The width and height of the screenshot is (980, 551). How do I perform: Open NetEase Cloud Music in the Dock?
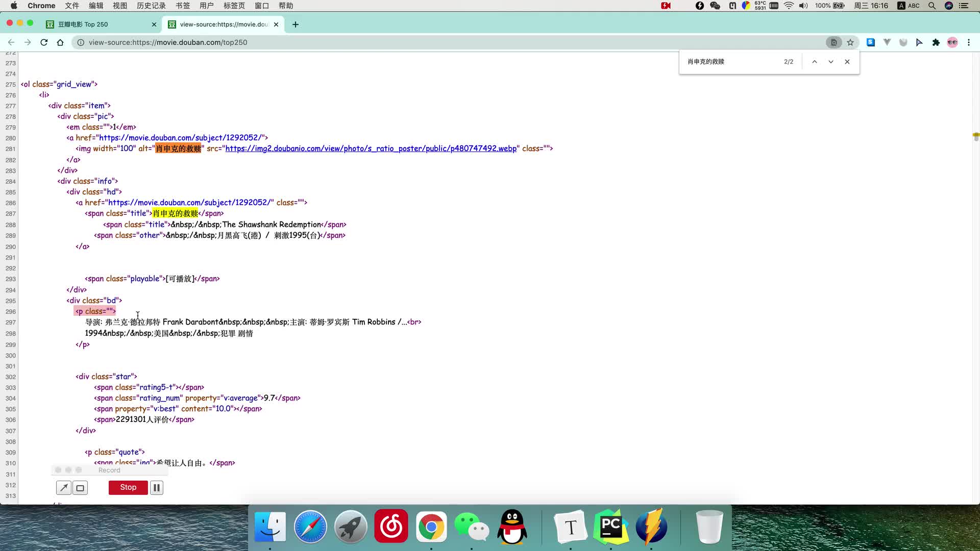(391, 527)
